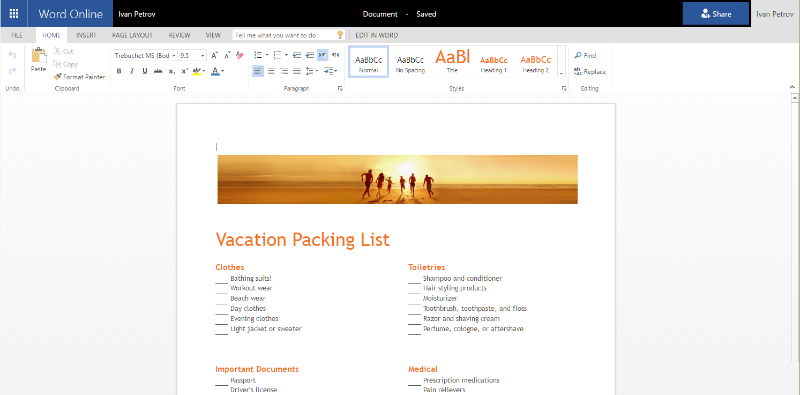This screenshot has height=395, width=800.
Task: Open Ivan Petrov account menu at right
Action: (774, 14)
